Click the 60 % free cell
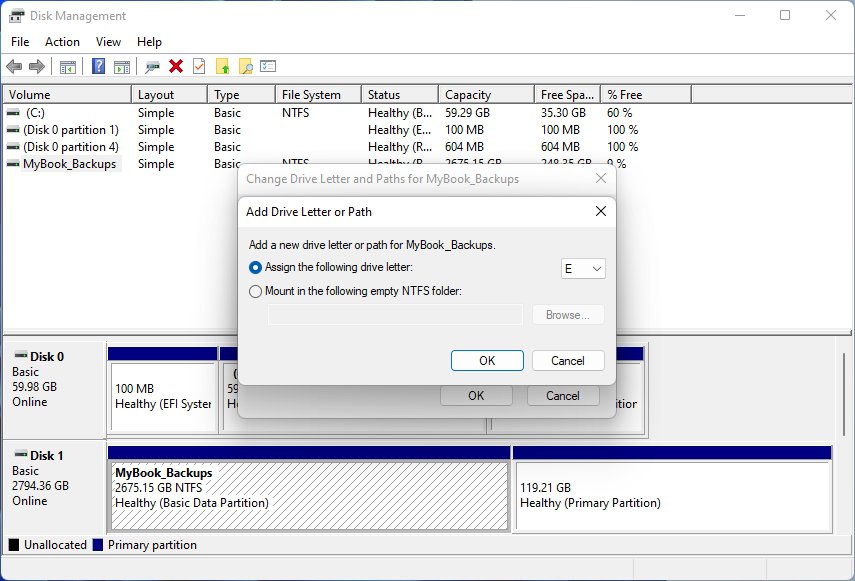This screenshot has height=581, width=855. (x=619, y=113)
